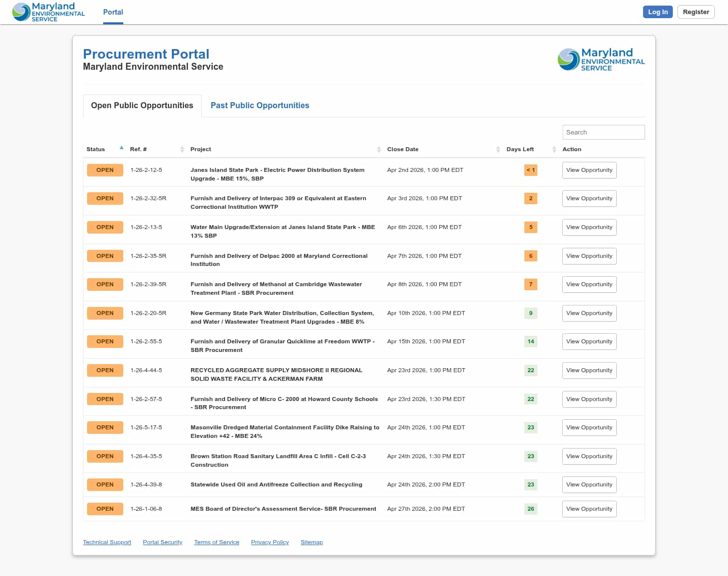This screenshot has width=728, height=576.
Task: Open the Privacy Policy footer link
Action: pyautogui.click(x=269, y=542)
